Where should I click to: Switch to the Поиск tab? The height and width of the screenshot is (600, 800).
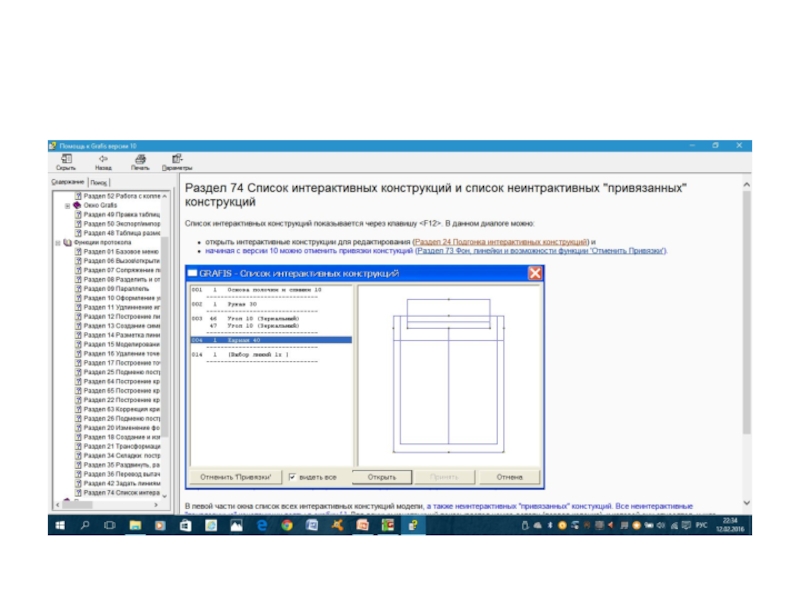[x=98, y=182]
